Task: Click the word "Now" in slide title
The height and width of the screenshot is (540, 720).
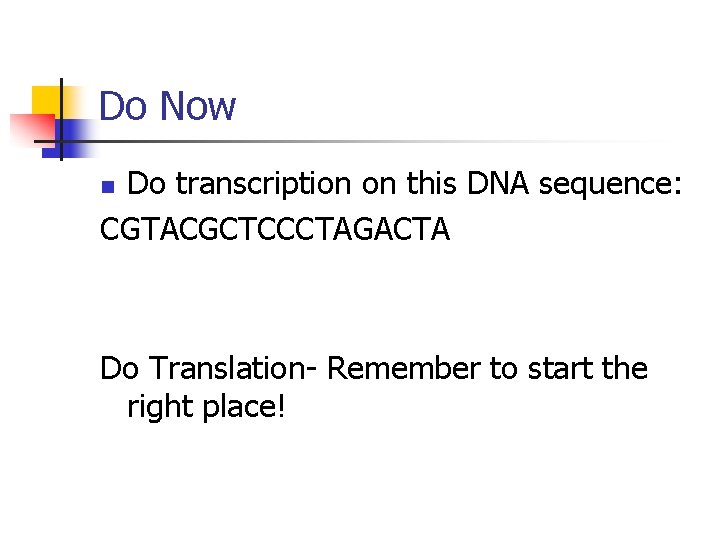Action: 196,106
